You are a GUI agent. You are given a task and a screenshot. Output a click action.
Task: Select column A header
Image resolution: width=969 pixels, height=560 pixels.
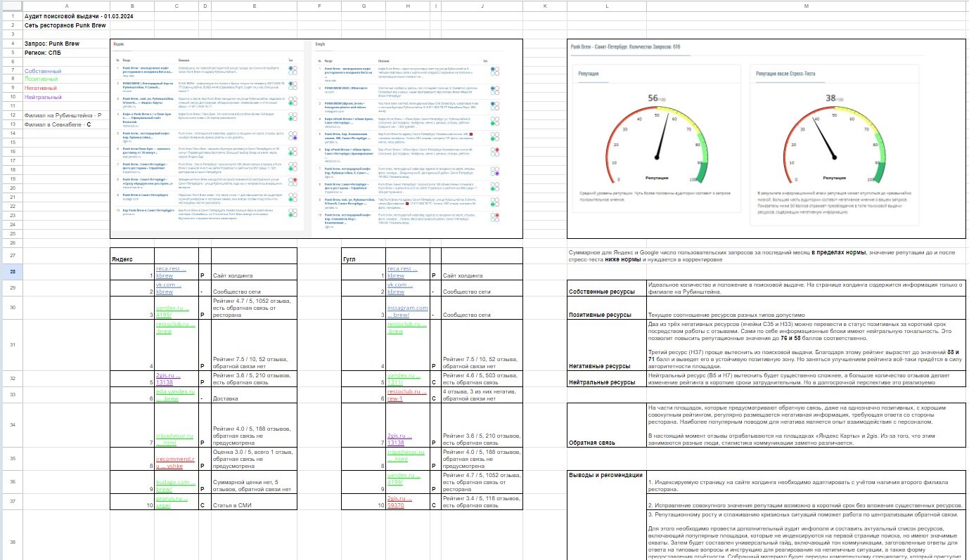pyautogui.click(x=66, y=6)
